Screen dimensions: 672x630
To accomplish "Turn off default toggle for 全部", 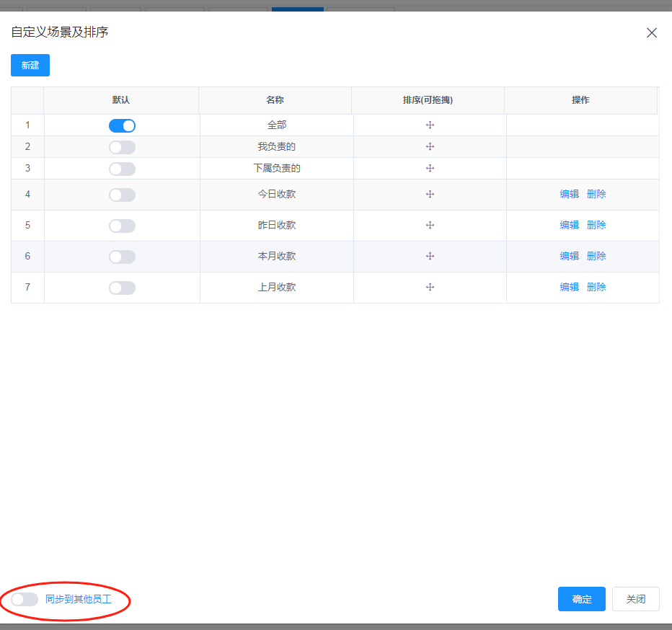I will (122, 125).
